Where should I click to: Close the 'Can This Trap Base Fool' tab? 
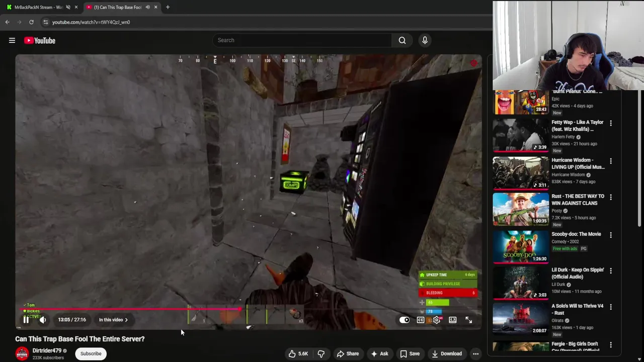pyautogui.click(x=155, y=7)
